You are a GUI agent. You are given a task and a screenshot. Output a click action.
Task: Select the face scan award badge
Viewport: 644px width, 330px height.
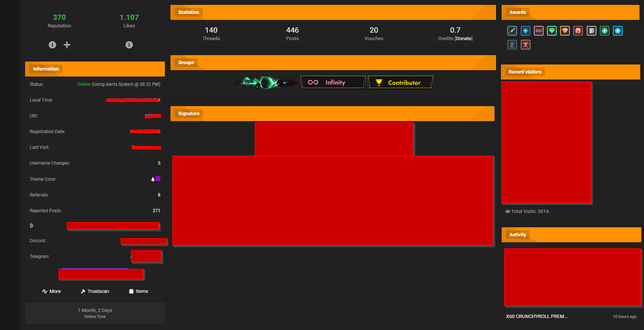pyautogui.click(x=526, y=45)
